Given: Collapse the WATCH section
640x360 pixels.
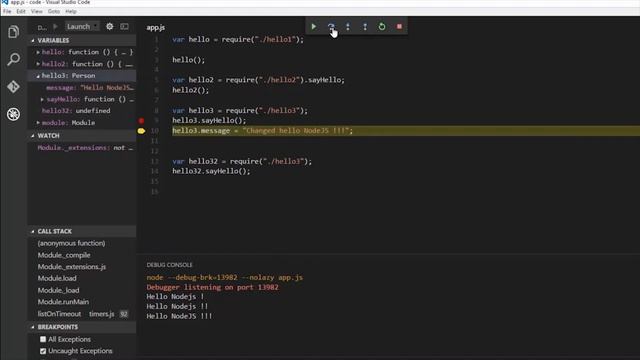Looking at the screenshot, I should (33, 136).
